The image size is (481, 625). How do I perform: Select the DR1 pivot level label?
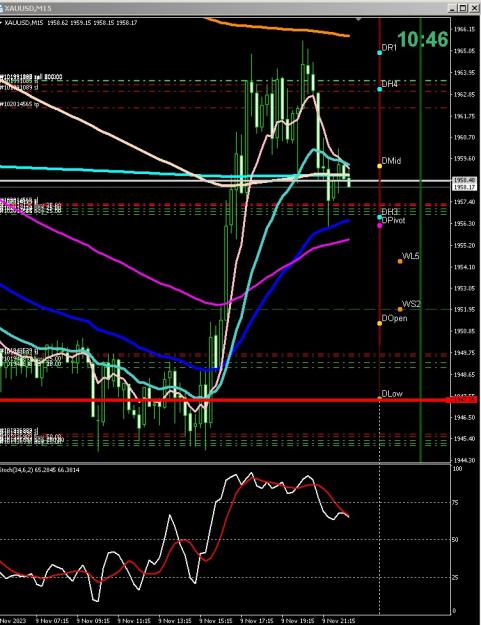point(389,47)
